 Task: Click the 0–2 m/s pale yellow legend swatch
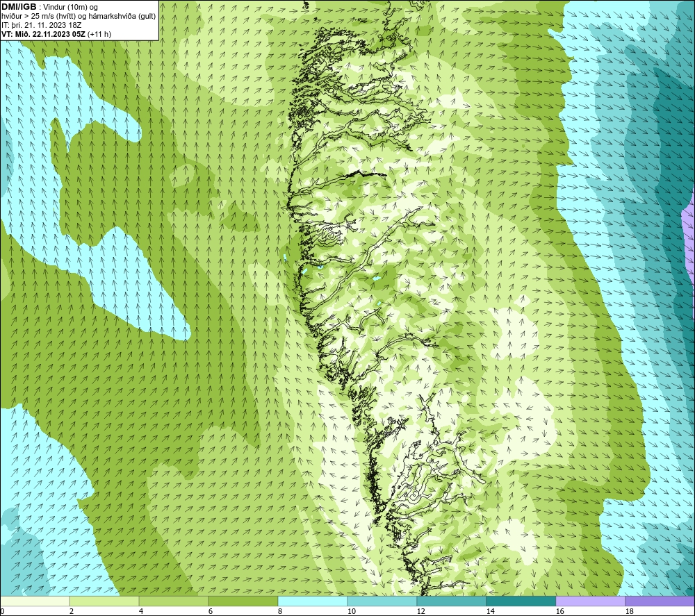35,601
